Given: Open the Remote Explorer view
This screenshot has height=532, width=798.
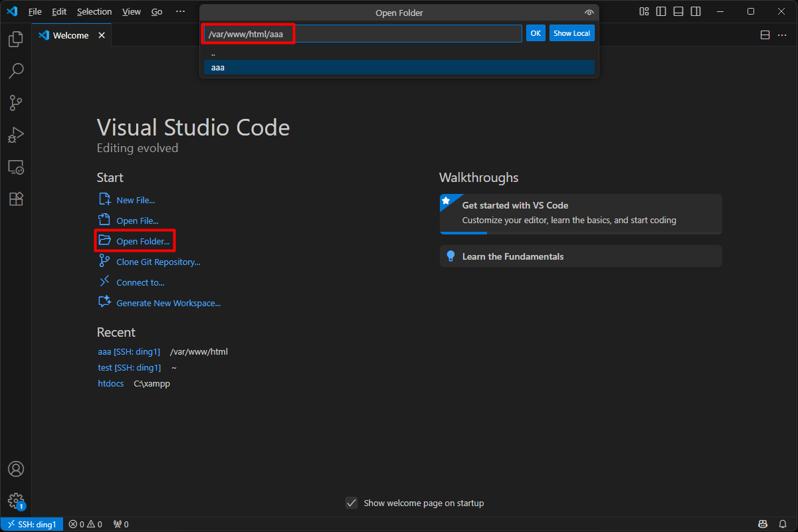Looking at the screenshot, I should (16, 167).
